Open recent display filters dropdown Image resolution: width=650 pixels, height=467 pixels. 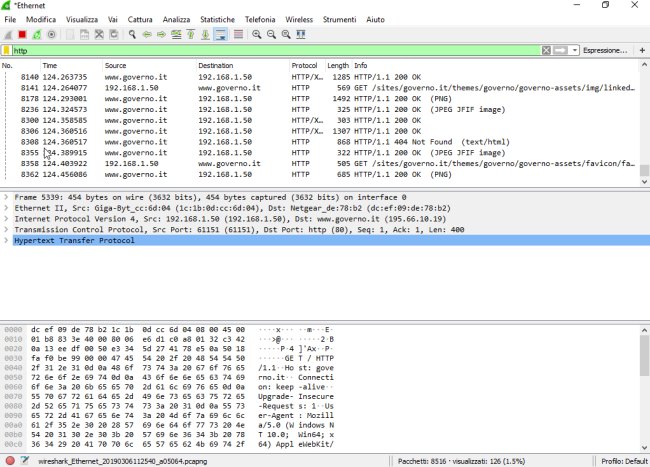coord(575,50)
